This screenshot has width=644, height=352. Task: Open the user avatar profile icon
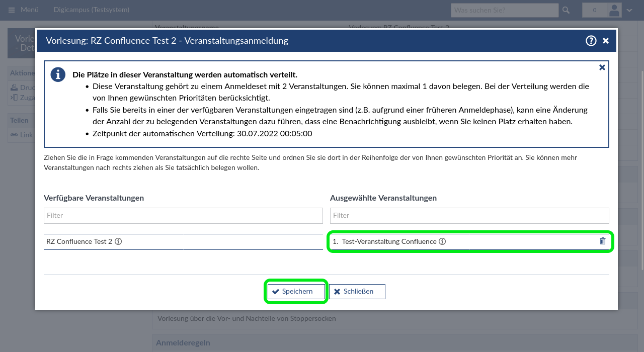[614, 10]
